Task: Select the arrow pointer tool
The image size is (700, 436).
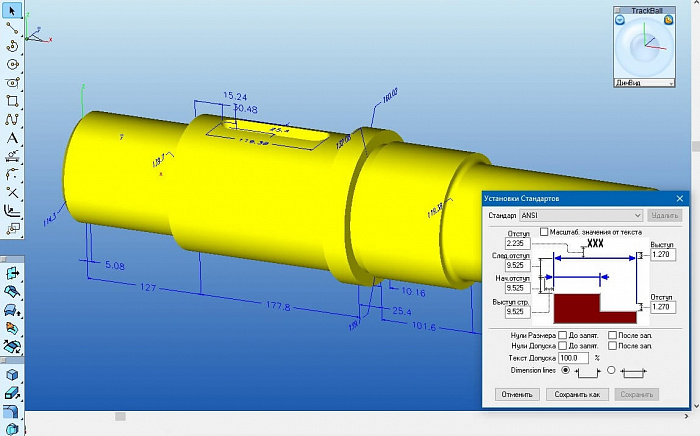Action: click(12, 10)
